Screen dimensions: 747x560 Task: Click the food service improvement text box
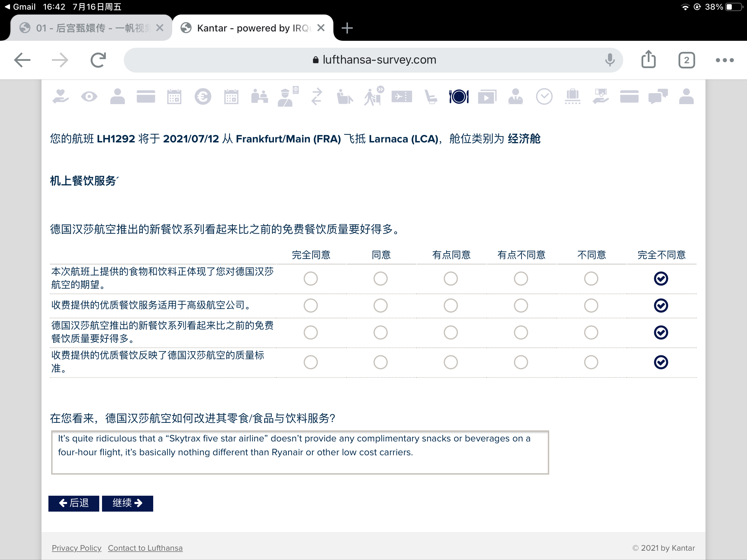click(x=300, y=452)
